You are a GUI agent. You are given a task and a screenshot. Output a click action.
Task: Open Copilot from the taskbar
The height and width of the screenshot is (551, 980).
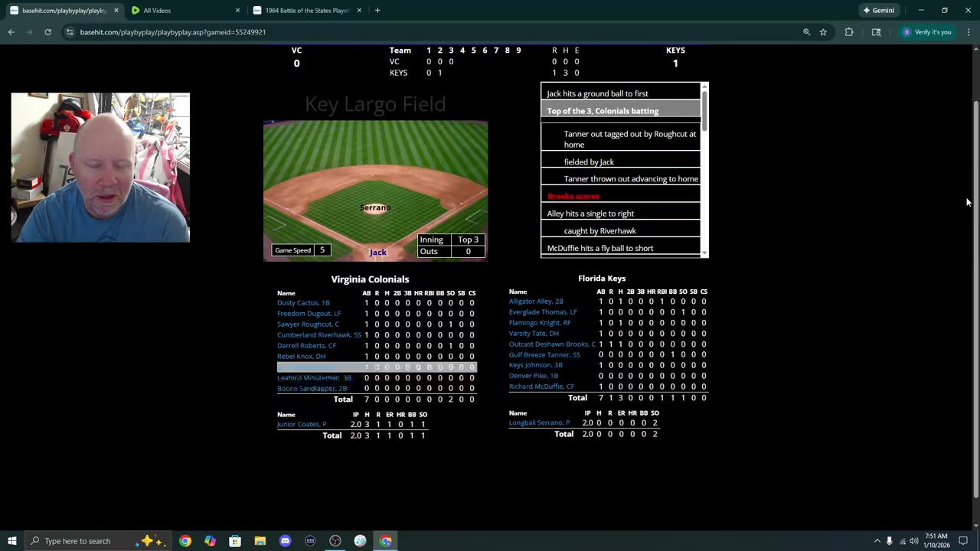point(210,541)
